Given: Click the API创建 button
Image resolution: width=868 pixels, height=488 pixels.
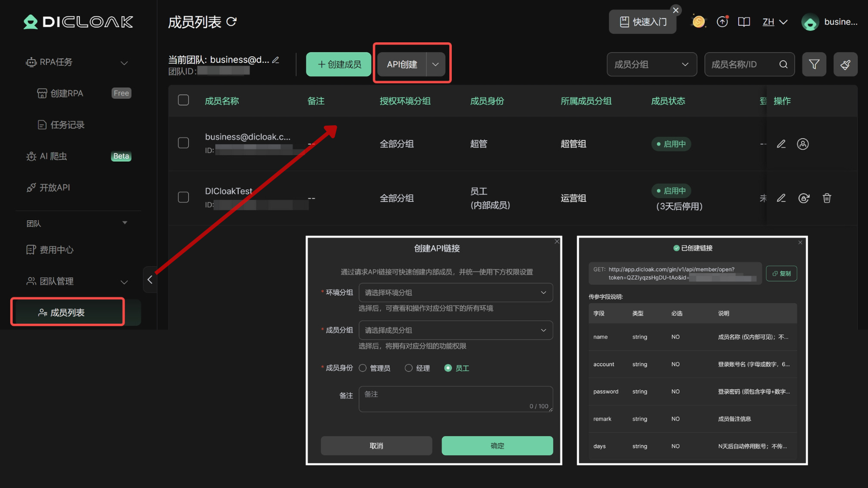Looking at the screenshot, I should click(402, 65).
